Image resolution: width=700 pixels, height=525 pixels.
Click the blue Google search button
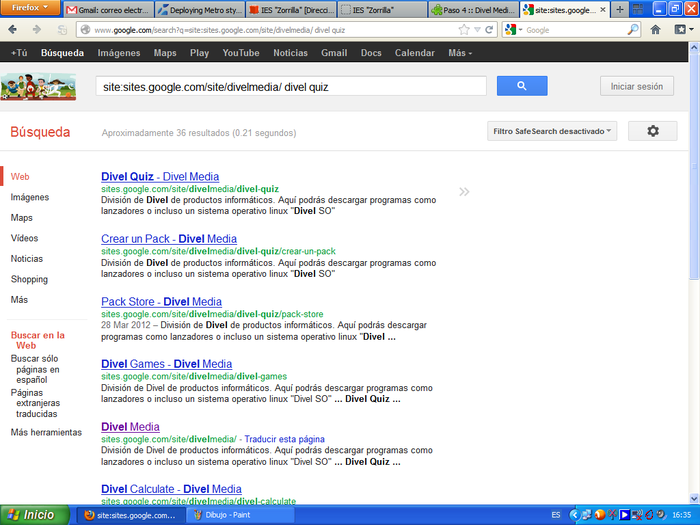pos(522,86)
